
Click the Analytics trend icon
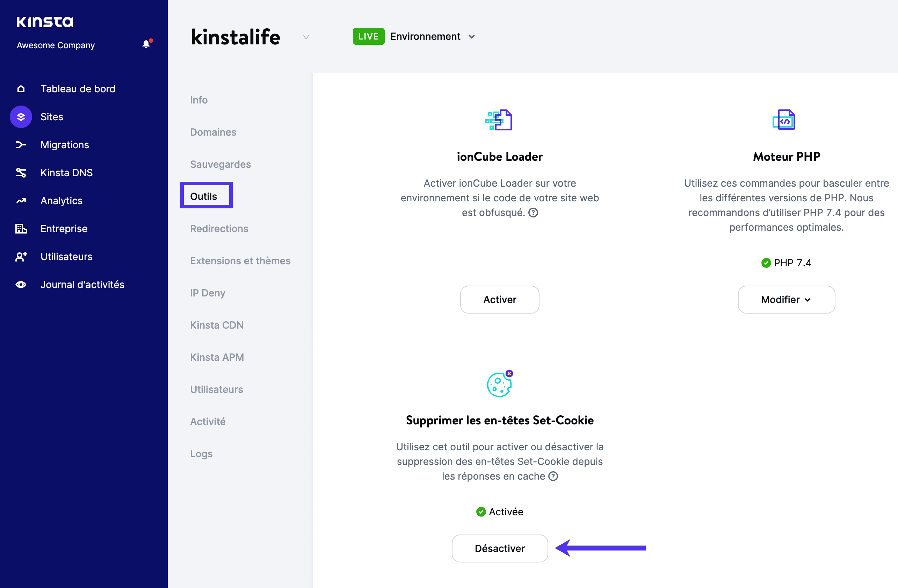(x=21, y=200)
